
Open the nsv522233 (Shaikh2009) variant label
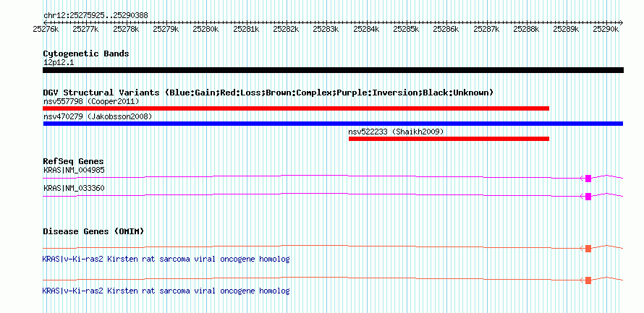(x=396, y=132)
